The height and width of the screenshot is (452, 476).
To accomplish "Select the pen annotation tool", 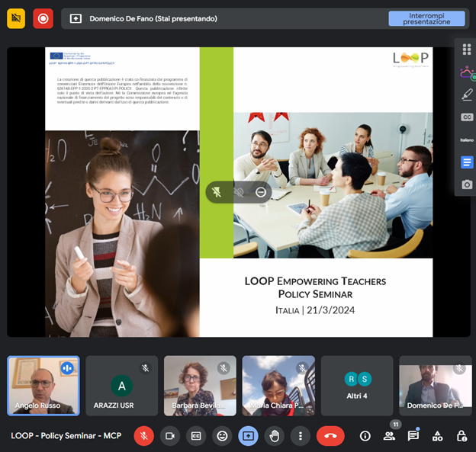I will point(467,95).
